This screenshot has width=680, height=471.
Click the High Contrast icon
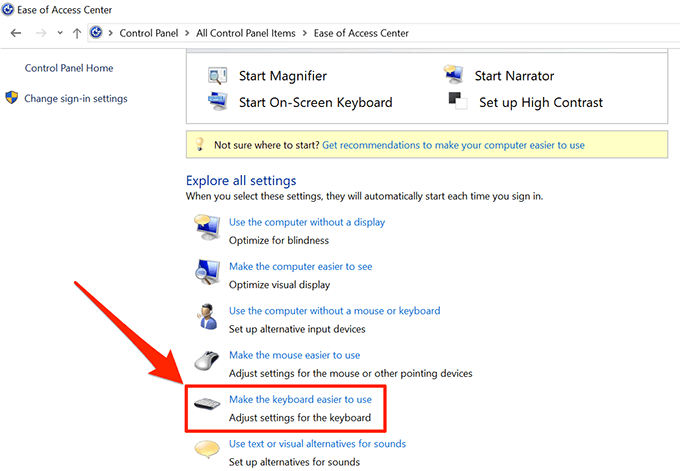(458, 101)
